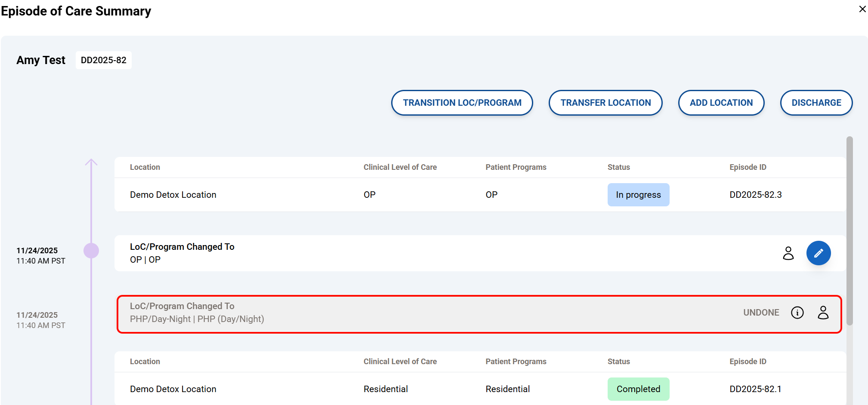Image resolution: width=868 pixels, height=405 pixels.
Task: Click the purple timeline marker dot
Action: pos(91,251)
